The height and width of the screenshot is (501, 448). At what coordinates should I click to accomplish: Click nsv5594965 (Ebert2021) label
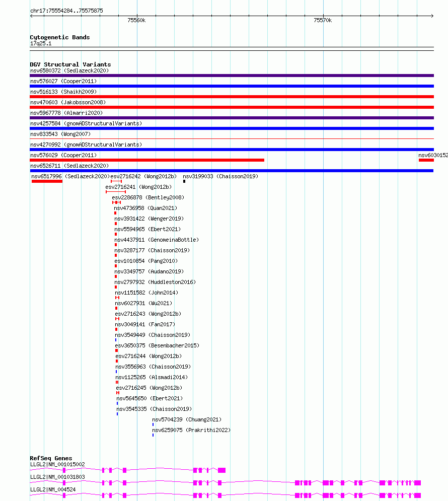(147, 229)
